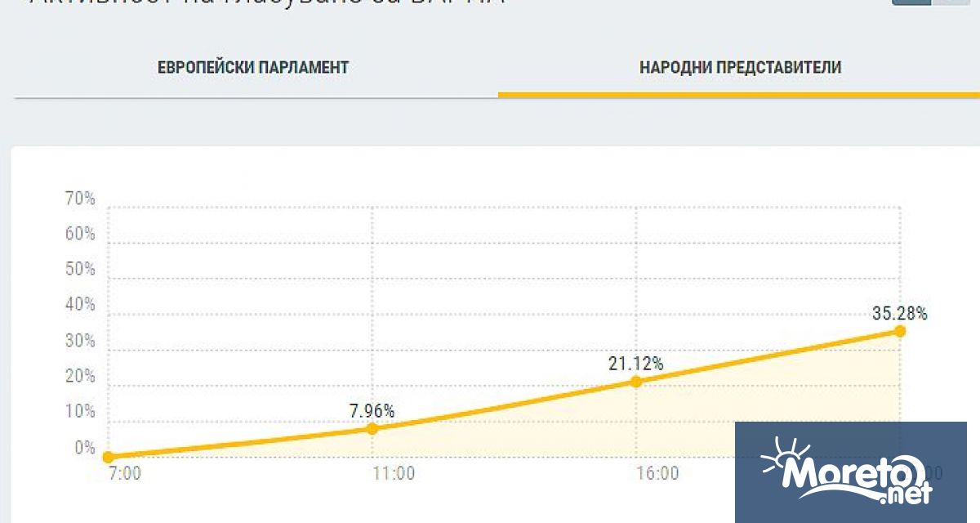Pick the 35.28% data point marker

[900, 331]
